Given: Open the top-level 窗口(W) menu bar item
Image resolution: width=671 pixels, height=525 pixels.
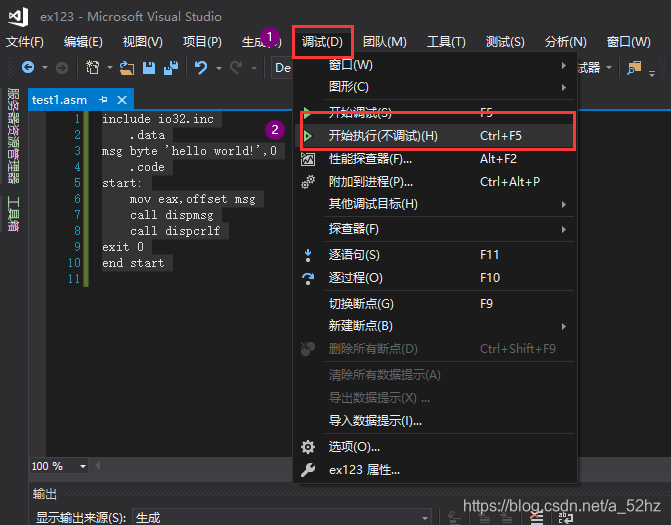Looking at the screenshot, I should (x=628, y=42).
